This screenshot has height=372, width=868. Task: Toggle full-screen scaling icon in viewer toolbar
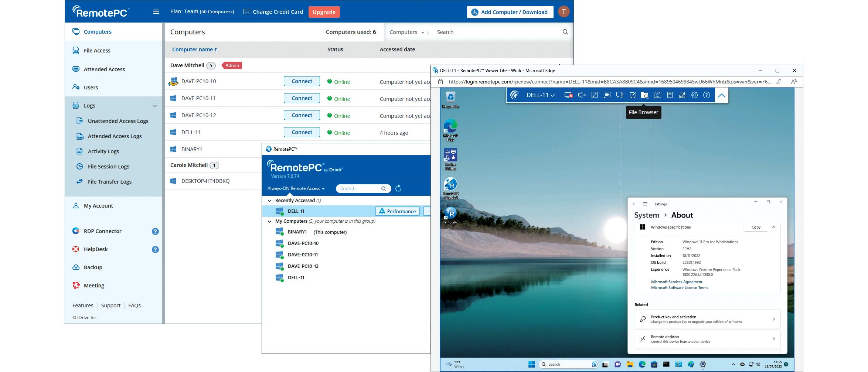[x=595, y=95]
